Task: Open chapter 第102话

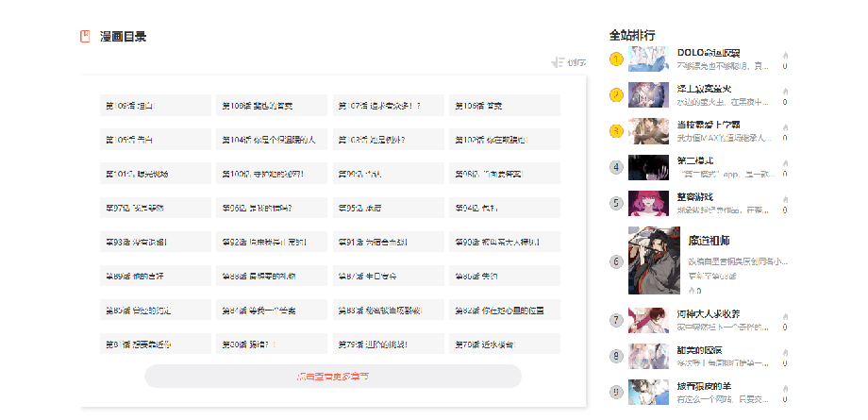Action: click(x=505, y=140)
